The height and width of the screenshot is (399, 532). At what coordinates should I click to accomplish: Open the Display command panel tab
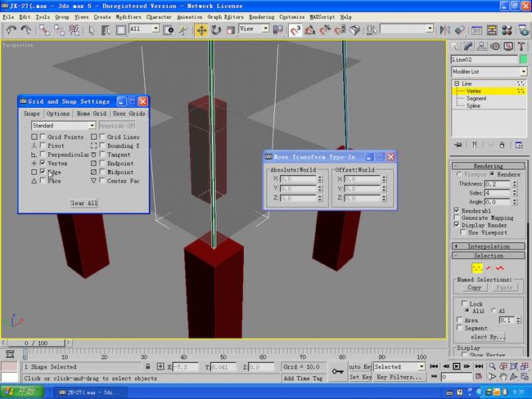tap(508, 47)
